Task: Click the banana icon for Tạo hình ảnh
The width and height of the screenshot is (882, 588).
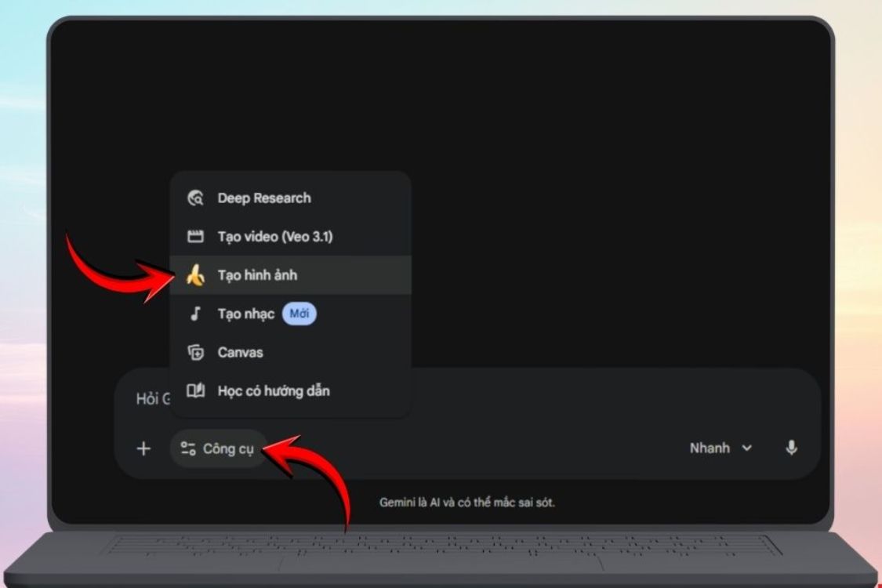Action: 195,275
